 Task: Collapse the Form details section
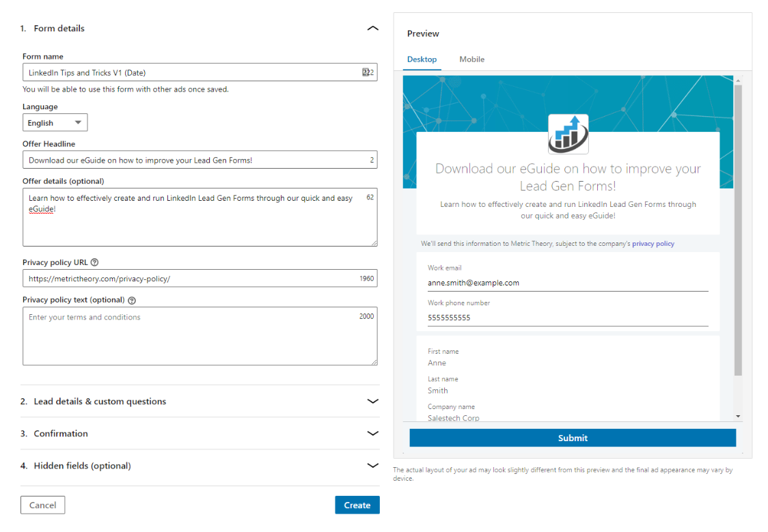pyautogui.click(x=372, y=29)
